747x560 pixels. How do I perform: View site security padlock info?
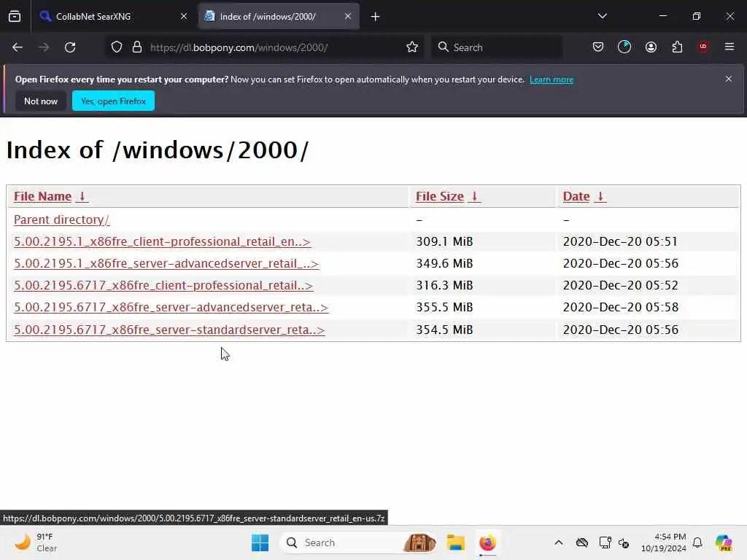pyautogui.click(x=137, y=47)
